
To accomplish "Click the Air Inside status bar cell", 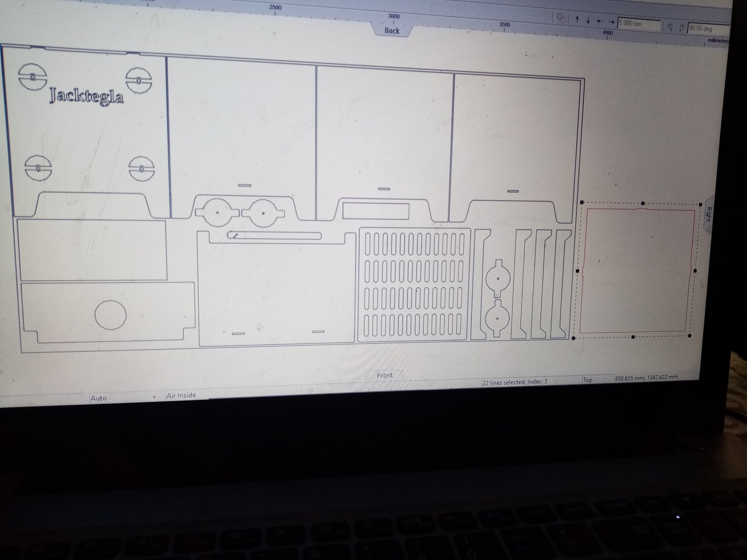I will coord(181,395).
